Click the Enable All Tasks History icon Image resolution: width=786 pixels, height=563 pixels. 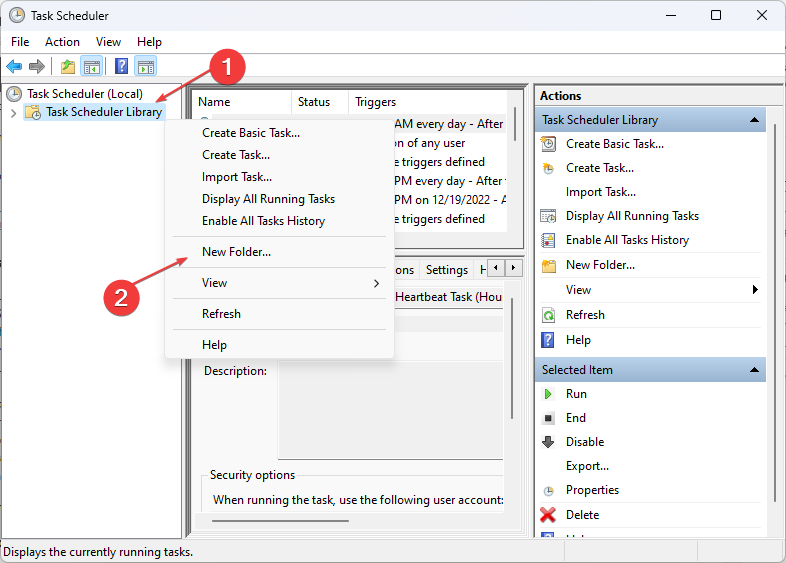tap(548, 240)
